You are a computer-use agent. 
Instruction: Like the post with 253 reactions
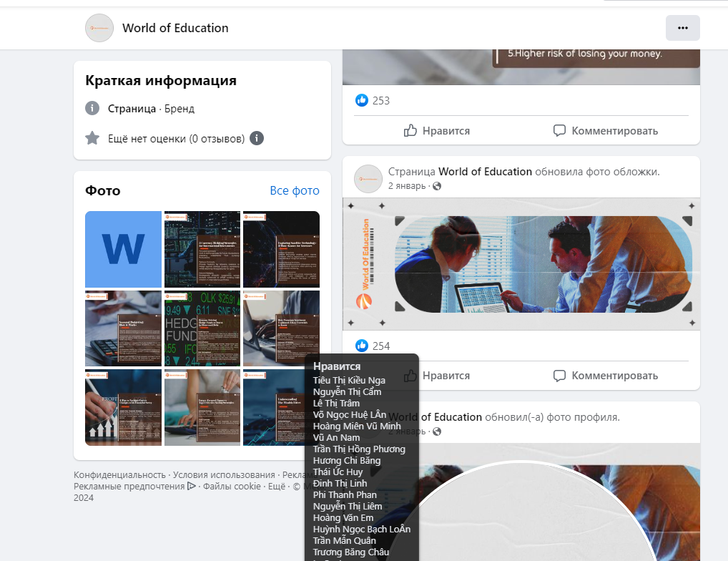pos(437,130)
